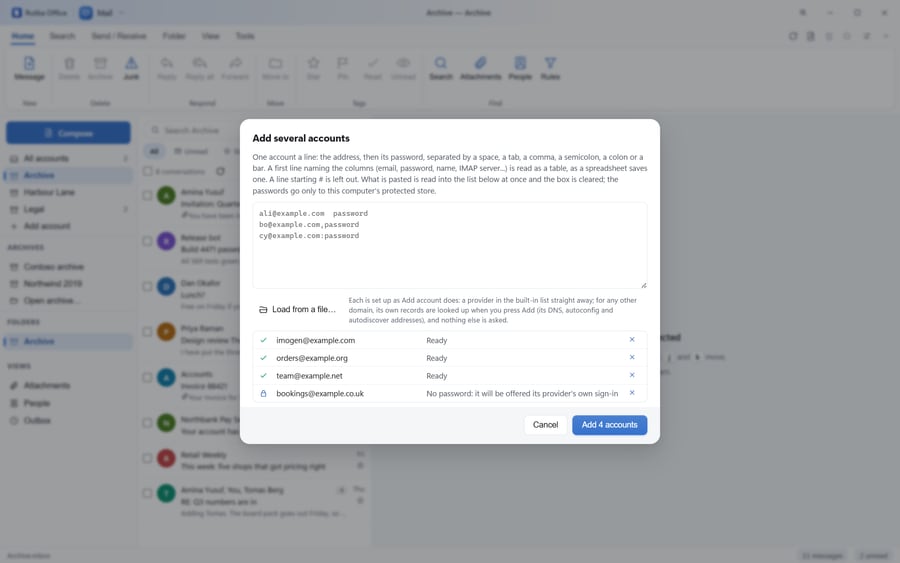
Task: Open the Contoso archive in sidebar
Action: tap(68, 267)
